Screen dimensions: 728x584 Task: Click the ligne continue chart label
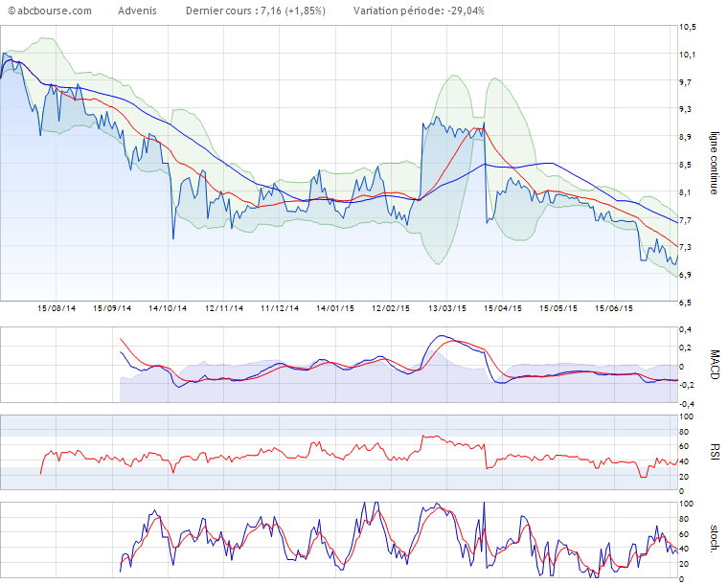click(x=714, y=164)
